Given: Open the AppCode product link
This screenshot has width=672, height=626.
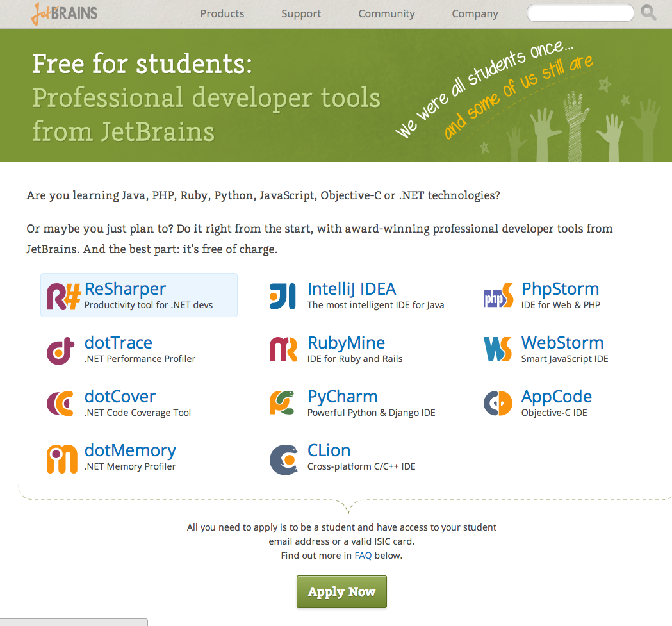Looking at the screenshot, I should [x=556, y=397].
